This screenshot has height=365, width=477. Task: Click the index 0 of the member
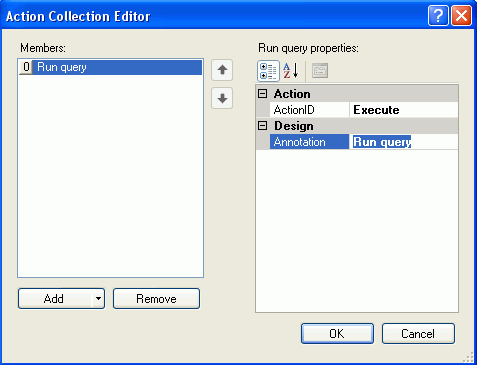(x=26, y=67)
